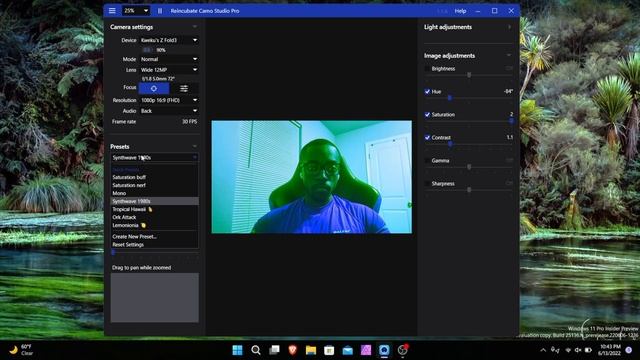Expand the Light adjustments section
This screenshot has width=640, height=360.
509,27
